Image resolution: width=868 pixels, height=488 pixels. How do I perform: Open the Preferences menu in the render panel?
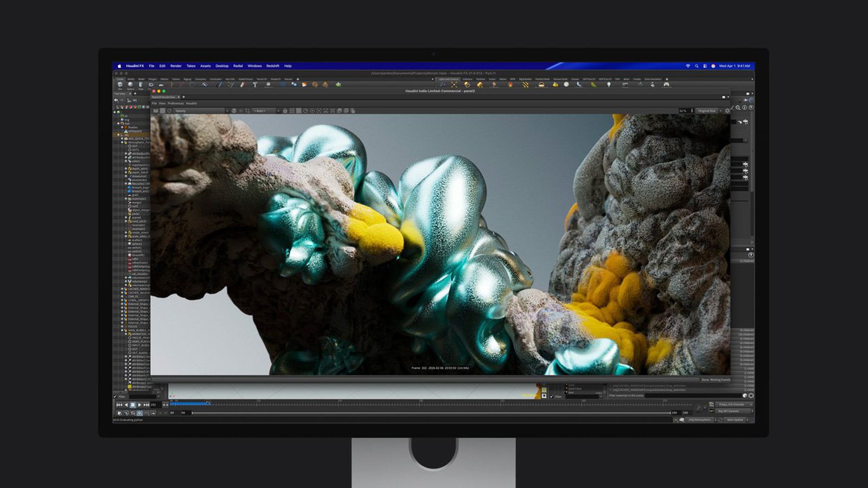[x=175, y=104]
